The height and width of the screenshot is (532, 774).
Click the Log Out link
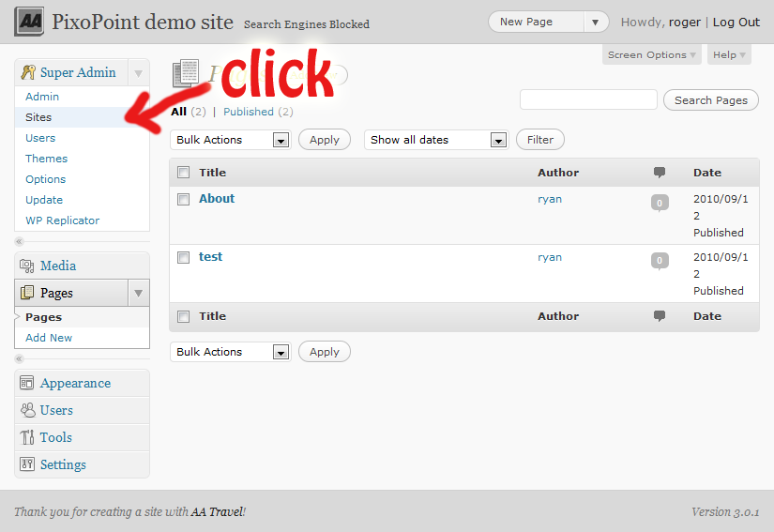pyautogui.click(x=736, y=23)
